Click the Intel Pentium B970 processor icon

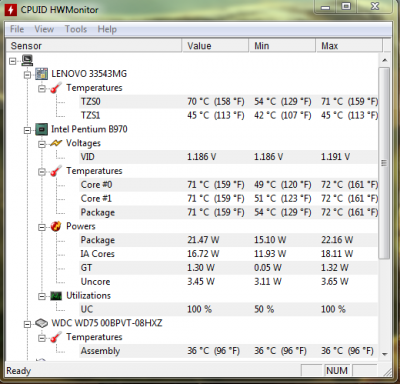pos(42,129)
